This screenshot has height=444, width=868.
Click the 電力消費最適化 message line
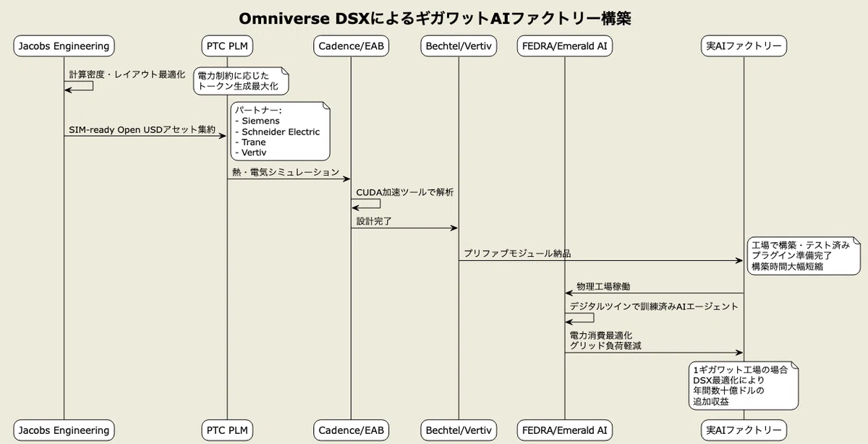pos(601,336)
